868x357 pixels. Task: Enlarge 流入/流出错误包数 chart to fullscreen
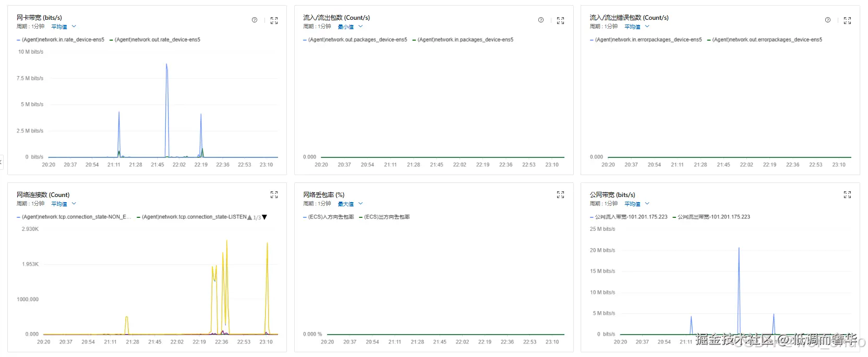[x=848, y=20]
